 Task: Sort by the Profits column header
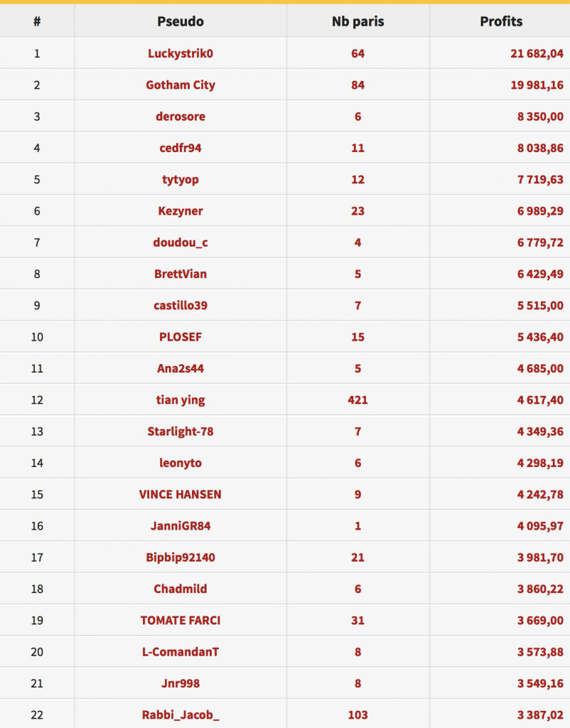coord(501,21)
